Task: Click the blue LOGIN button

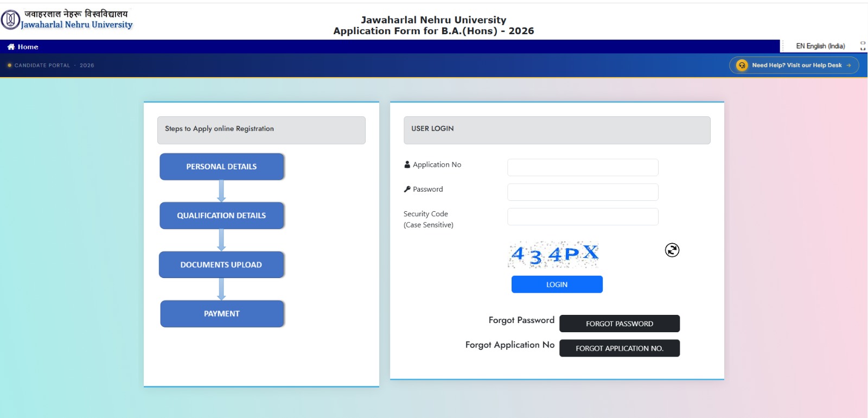Action: pos(557,284)
